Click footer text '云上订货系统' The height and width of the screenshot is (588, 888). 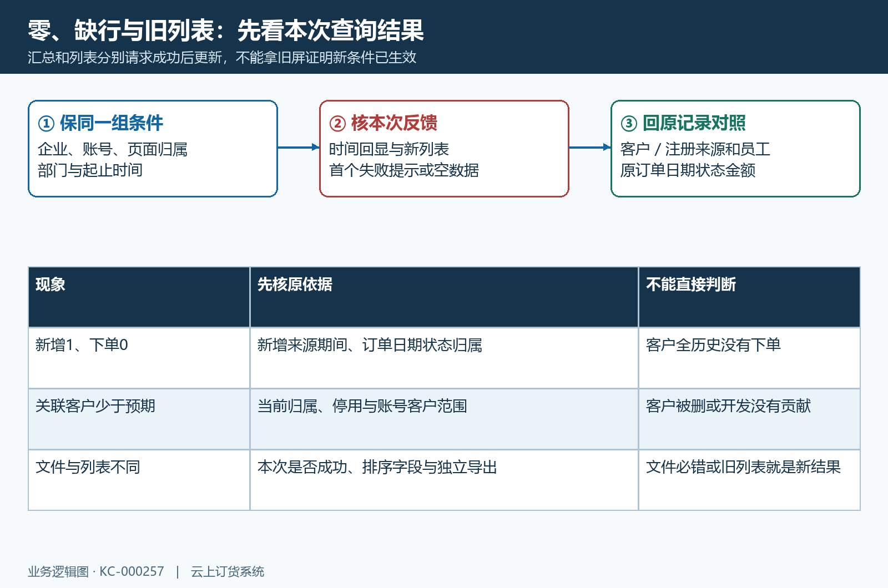point(228,571)
